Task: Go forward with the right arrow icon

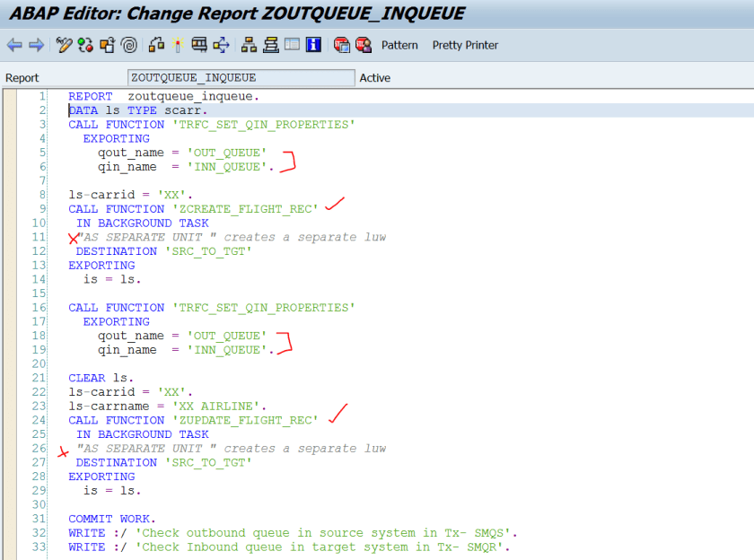Action: (x=37, y=45)
